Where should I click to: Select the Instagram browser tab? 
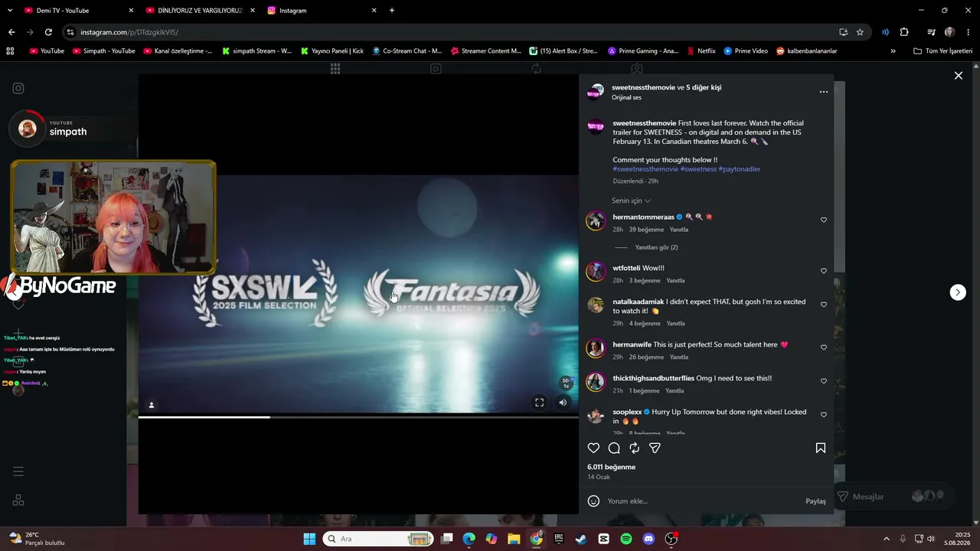click(322, 11)
